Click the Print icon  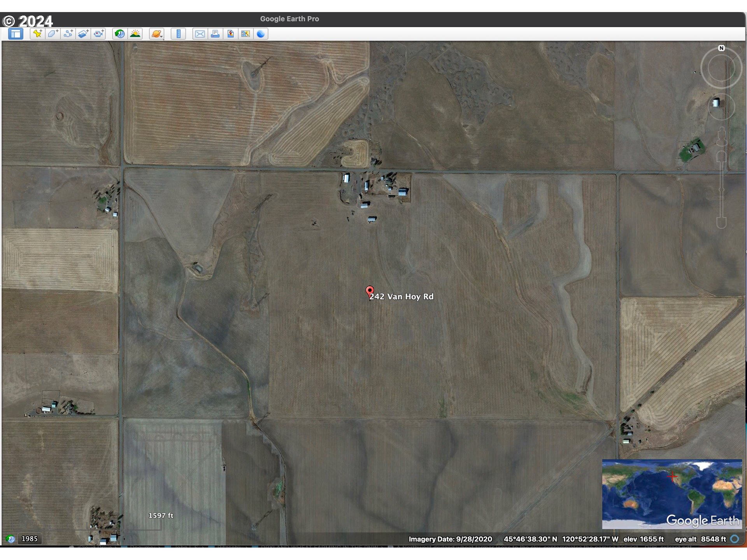tap(215, 34)
